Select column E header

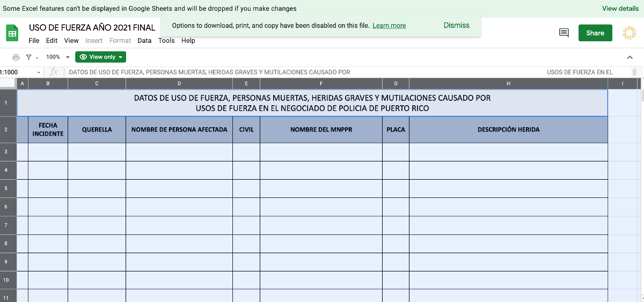246,83
